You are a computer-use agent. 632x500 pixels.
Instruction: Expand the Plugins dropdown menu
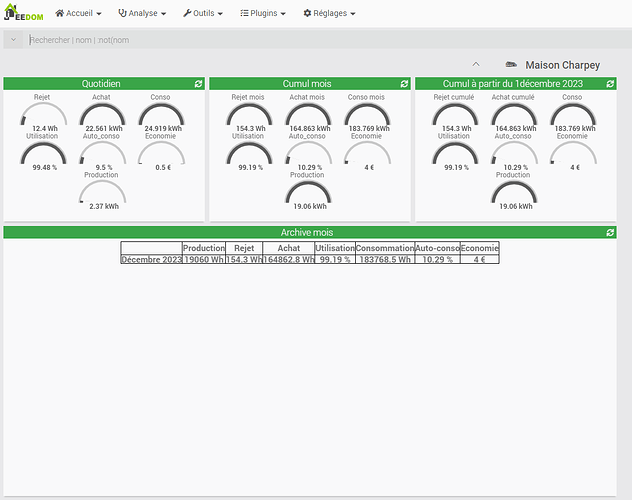263,14
